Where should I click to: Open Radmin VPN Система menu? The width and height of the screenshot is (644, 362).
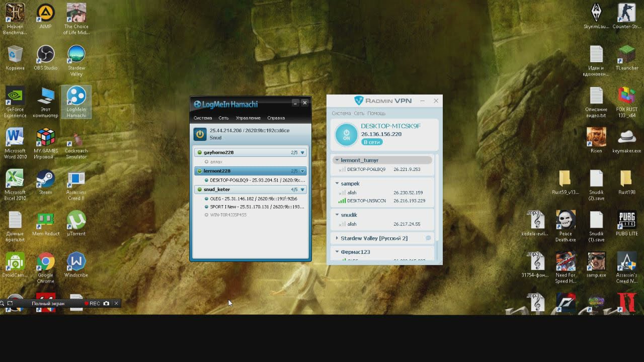tap(341, 113)
